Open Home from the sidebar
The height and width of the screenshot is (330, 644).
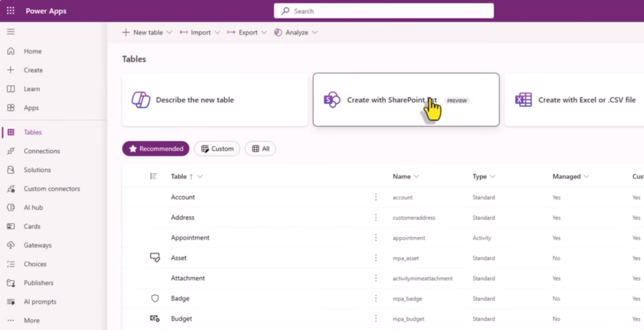(x=33, y=51)
